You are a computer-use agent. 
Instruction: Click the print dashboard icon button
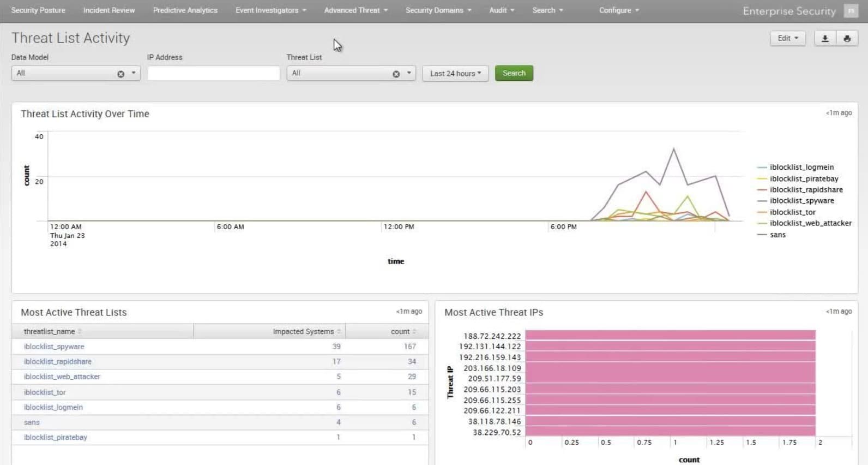pos(847,38)
